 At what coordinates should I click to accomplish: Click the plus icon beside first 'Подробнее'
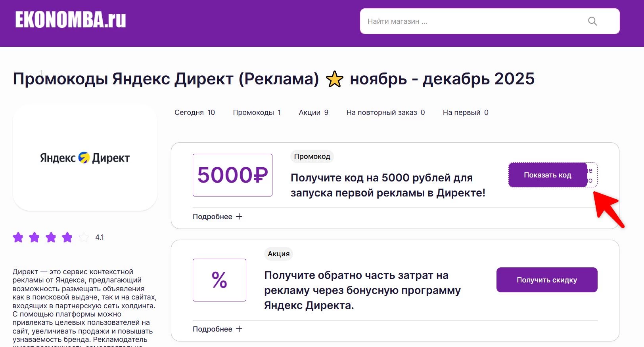[239, 216]
